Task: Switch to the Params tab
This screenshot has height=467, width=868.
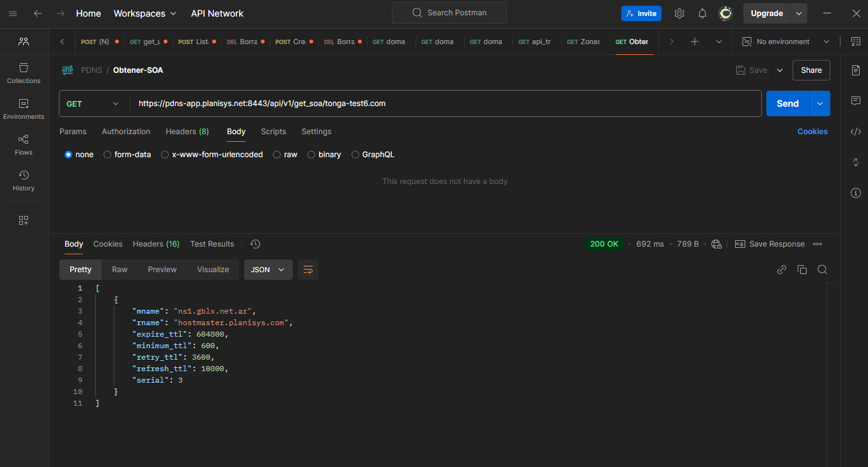Action: click(73, 132)
